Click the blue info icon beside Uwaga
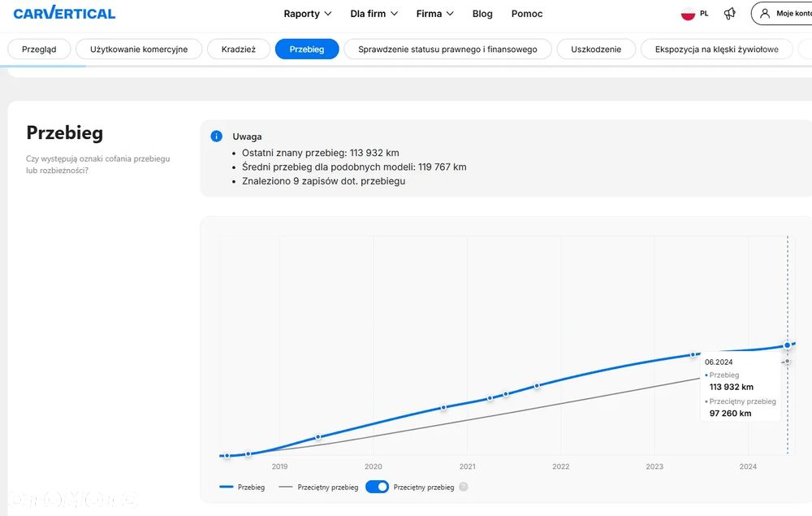 pos(216,137)
